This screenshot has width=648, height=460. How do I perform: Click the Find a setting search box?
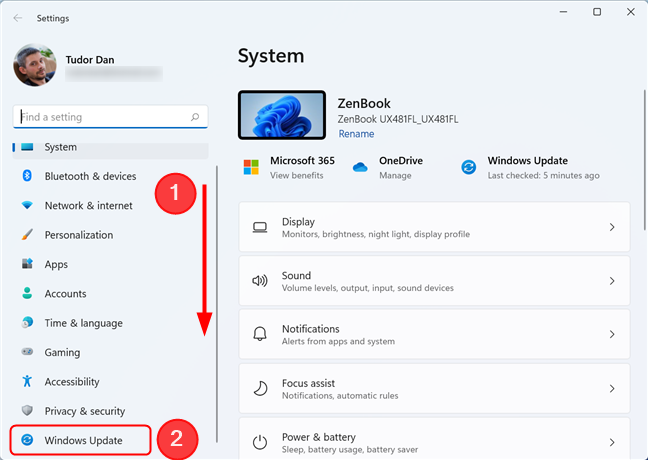(x=110, y=117)
